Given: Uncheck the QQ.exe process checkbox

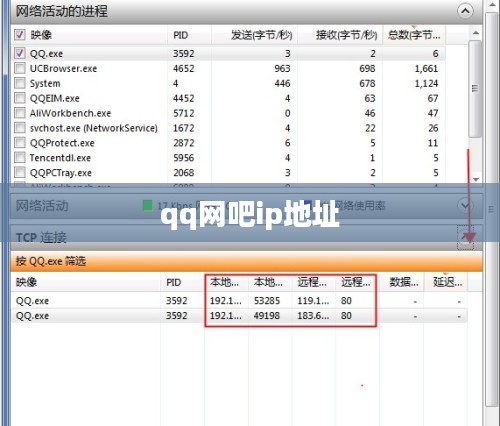Looking at the screenshot, I should (20, 53).
